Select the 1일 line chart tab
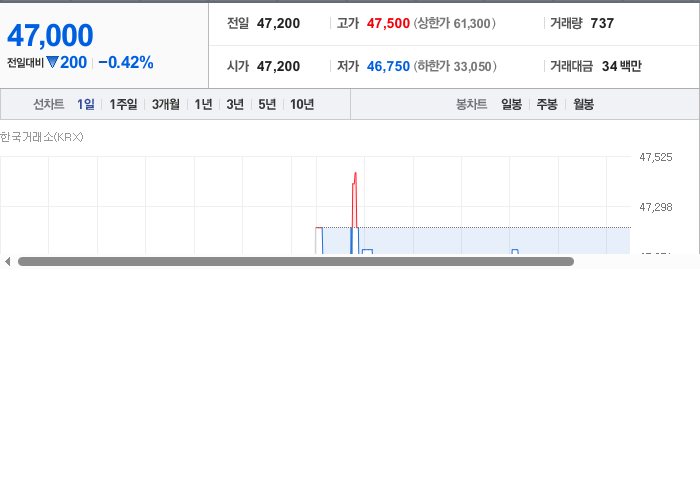Image resolution: width=700 pixels, height=490 pixels. [86, 104]
